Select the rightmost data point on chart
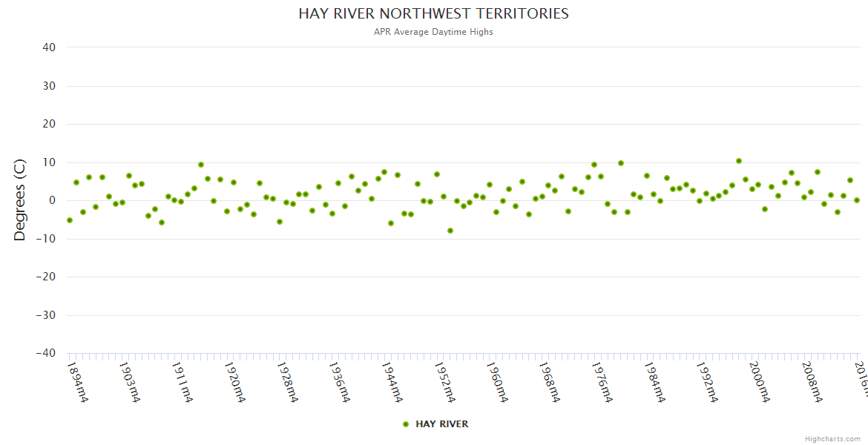The width and height of the screenshot is (868, 445). pos(856,200)
